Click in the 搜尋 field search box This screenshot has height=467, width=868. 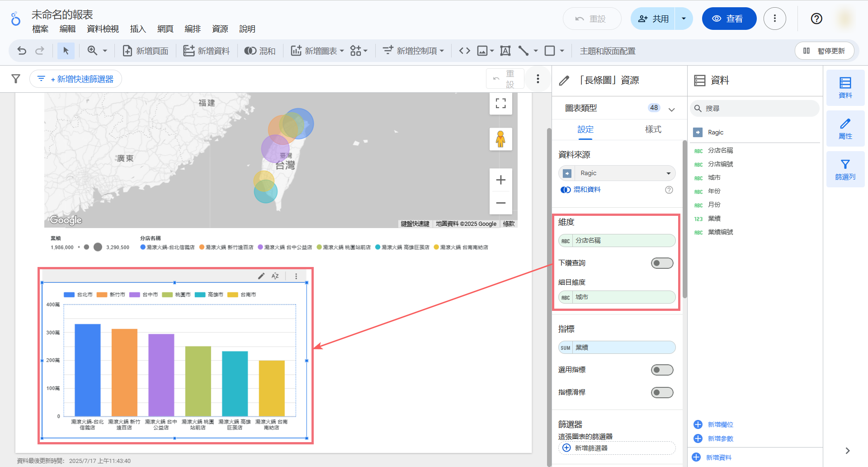coord(755,109)
